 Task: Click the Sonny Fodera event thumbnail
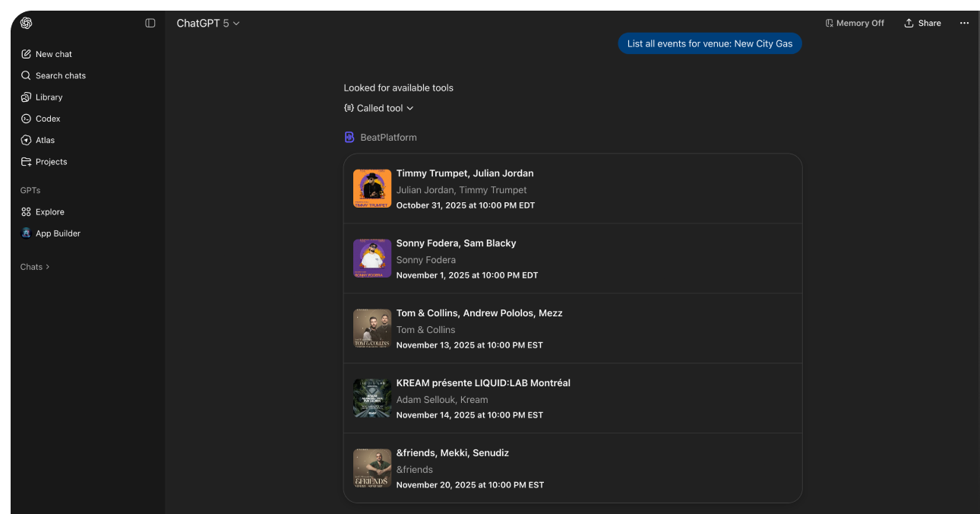click(372, 259)
